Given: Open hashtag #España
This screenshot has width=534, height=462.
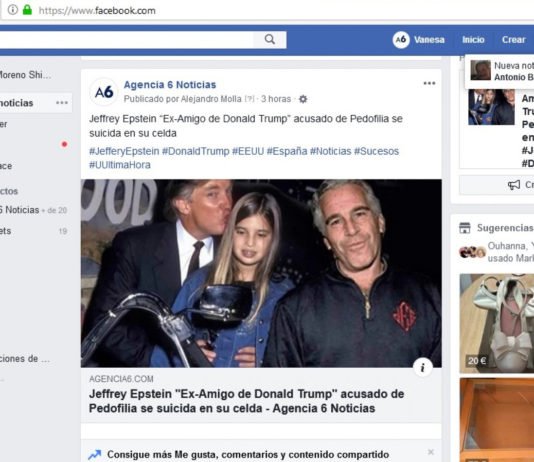Looking at the screenshot, I should pyautogui.click(x=287, y=151).
